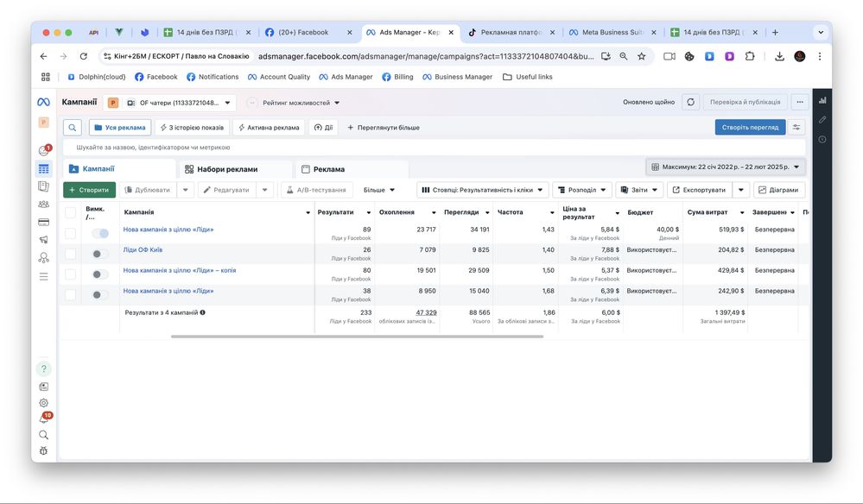Screen dimensions: 863x504
Task: Click Експортувати button
Action: point(699,190)
